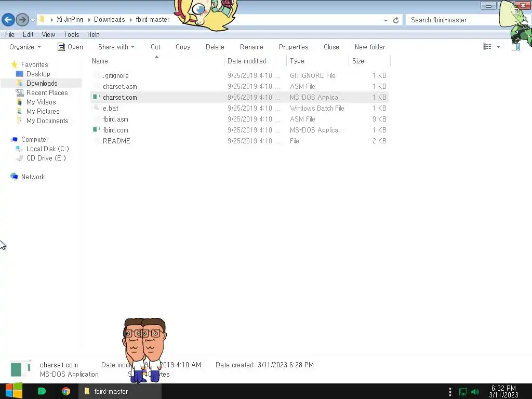The height and width of the screenshot is (399, 532).
Task: Open the Organize dropdown
Action: (25, 47)
